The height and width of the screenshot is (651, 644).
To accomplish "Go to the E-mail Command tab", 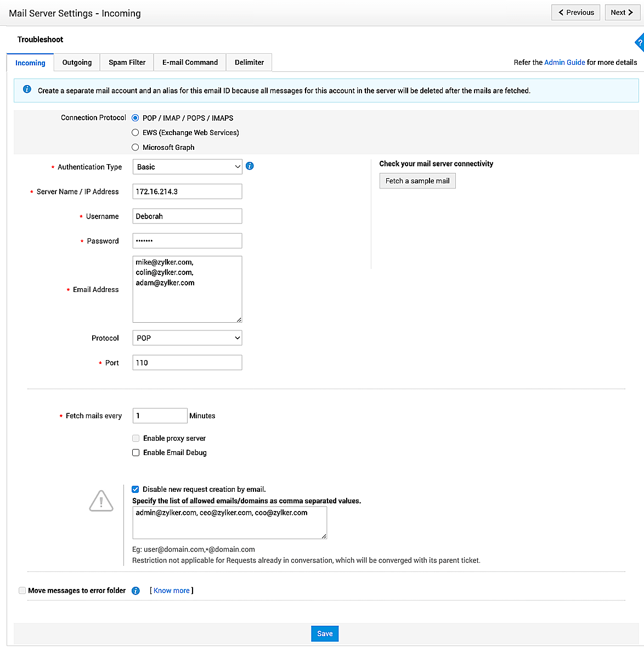I will point(190,63).
